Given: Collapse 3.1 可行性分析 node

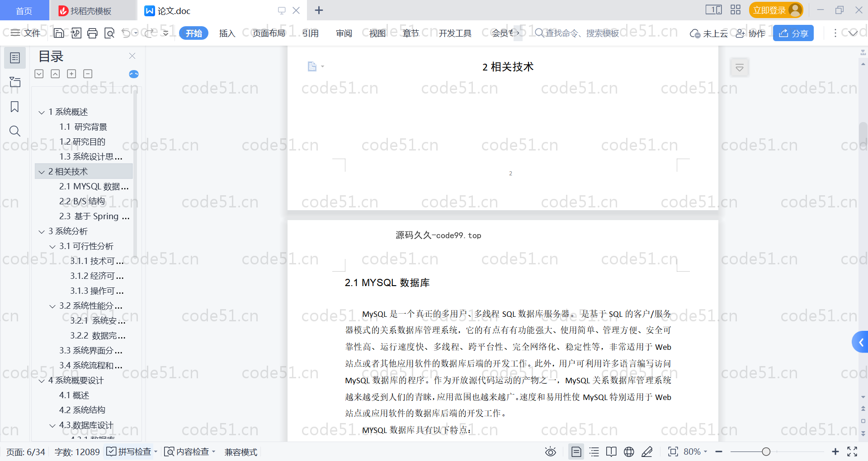Looking at the screenshot, I should (52, 246).
